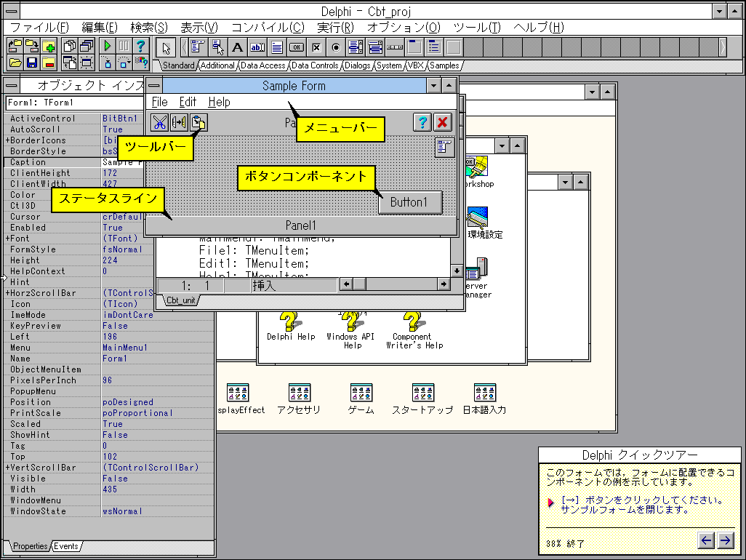
Task: Select the MainMenu component on the palette
Action: 195,47
